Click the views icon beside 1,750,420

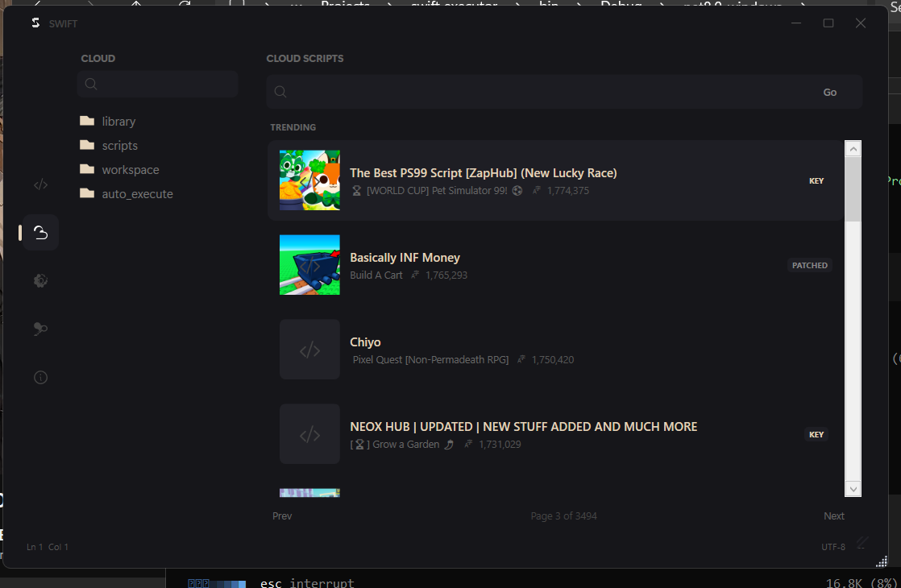[x=521, y=359]
